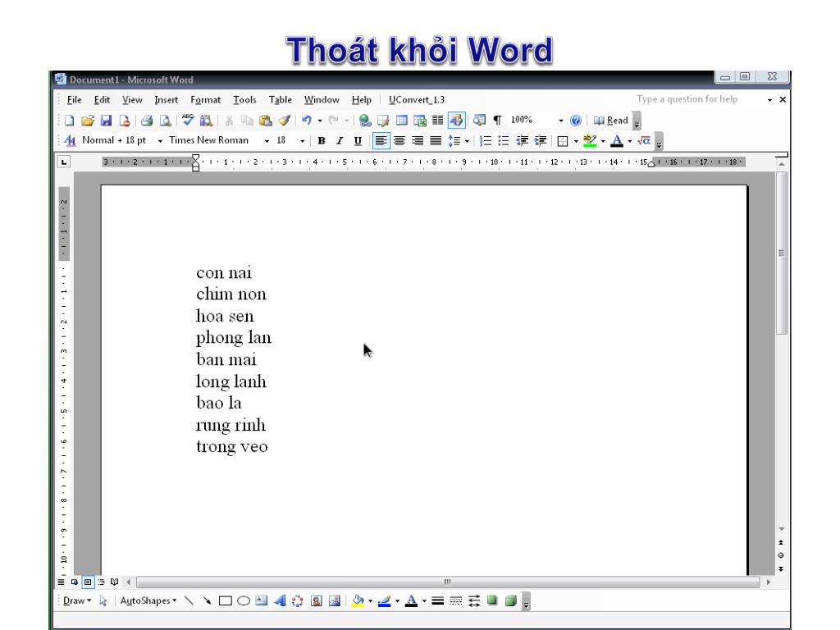840x630 pixels.
Task: Insert a table using the table icon
Action: click(401, 121)
